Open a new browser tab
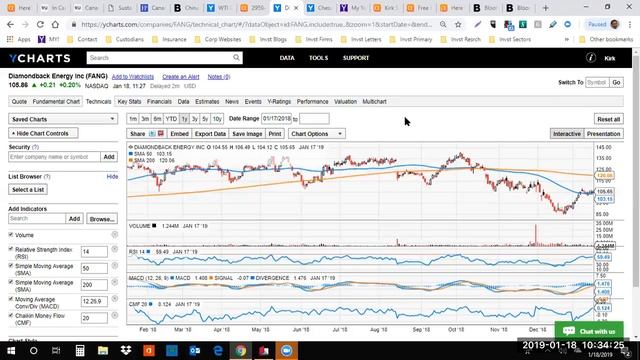The height and width of the screenshot is (360, 640). coord(545,8)
